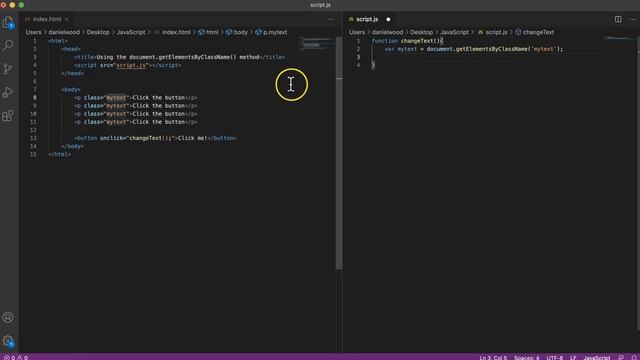
Task: Open the Explorer view in activity bar
Action: [8, 22]
